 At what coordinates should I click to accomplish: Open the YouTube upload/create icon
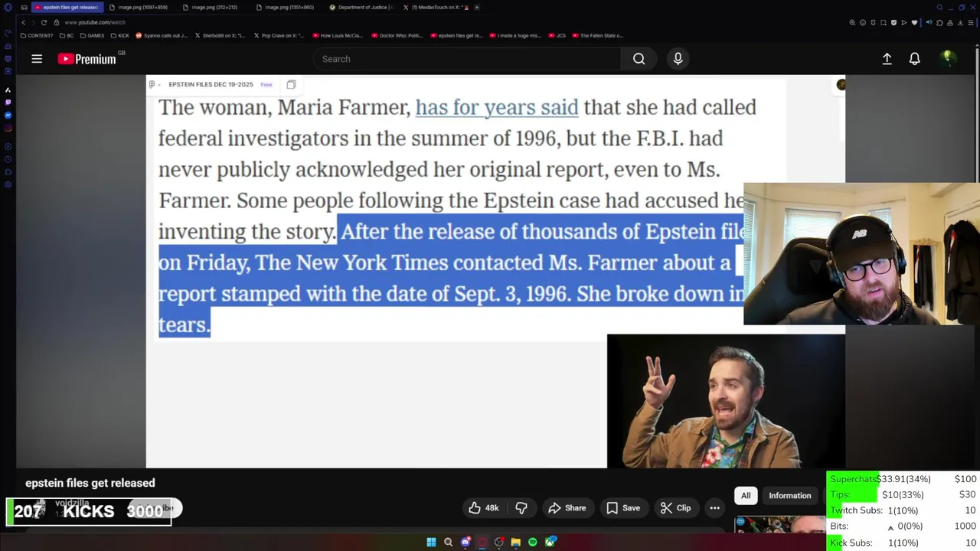[887, 59]
